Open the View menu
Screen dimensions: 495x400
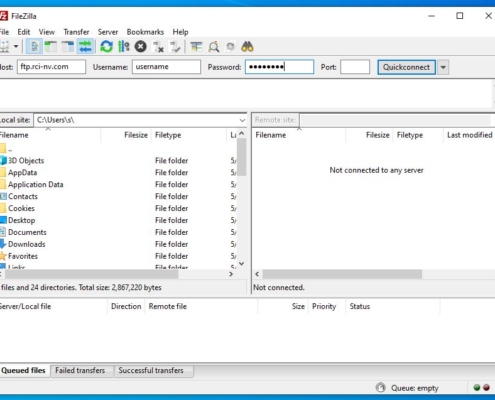tap(47, 32)
